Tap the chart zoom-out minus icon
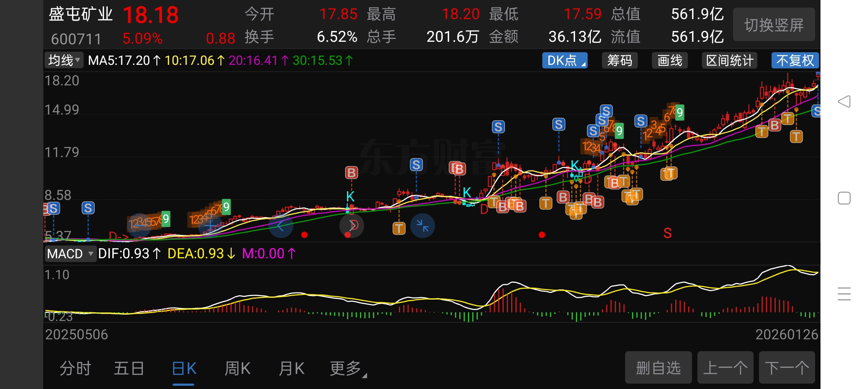 (140, 226)
